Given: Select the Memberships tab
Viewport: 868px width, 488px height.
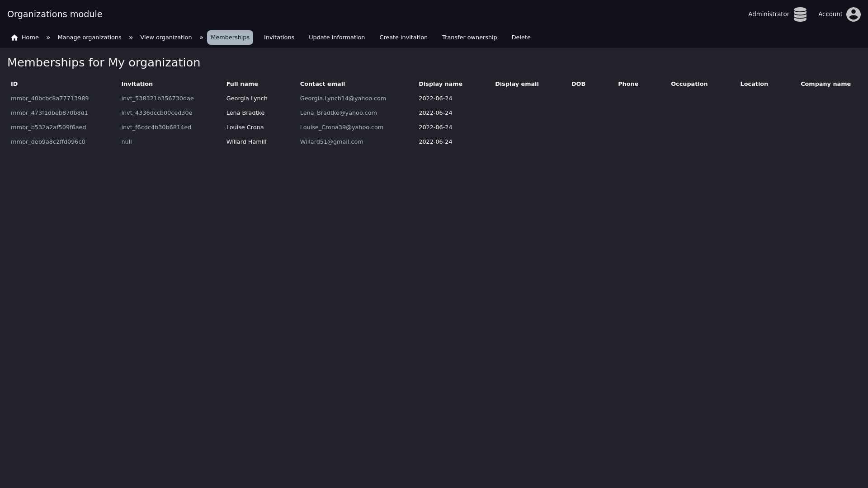Looking at the screenshot, I should point(230,38).
